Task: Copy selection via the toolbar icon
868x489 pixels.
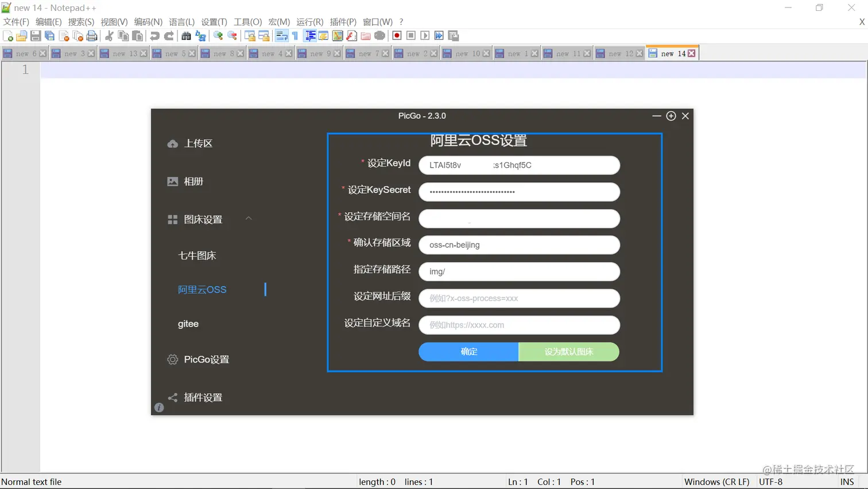Action: (x=123, y=36)
